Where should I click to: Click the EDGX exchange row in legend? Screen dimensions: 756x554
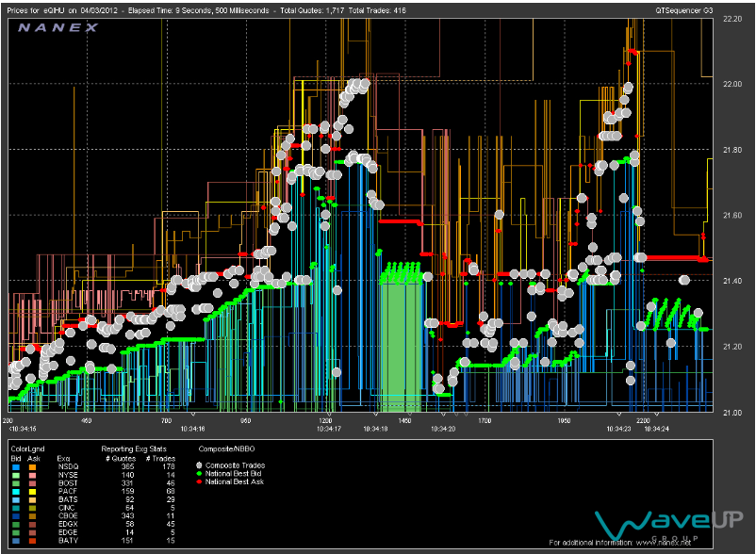68,524
